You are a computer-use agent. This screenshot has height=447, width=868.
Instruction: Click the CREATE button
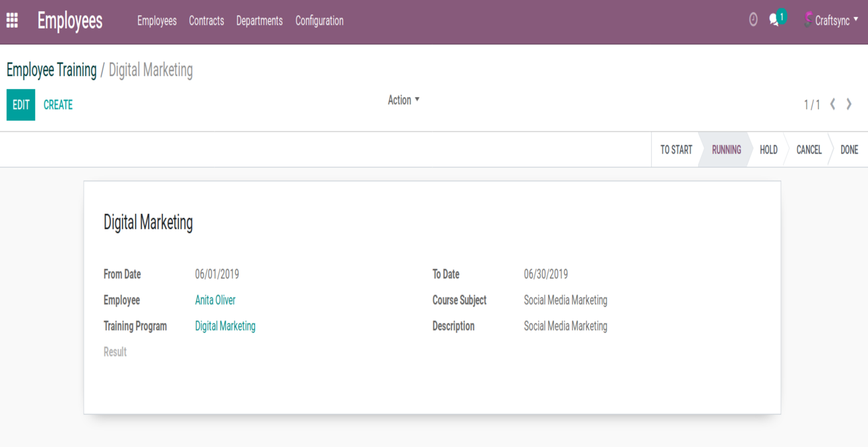click(58, 105)
